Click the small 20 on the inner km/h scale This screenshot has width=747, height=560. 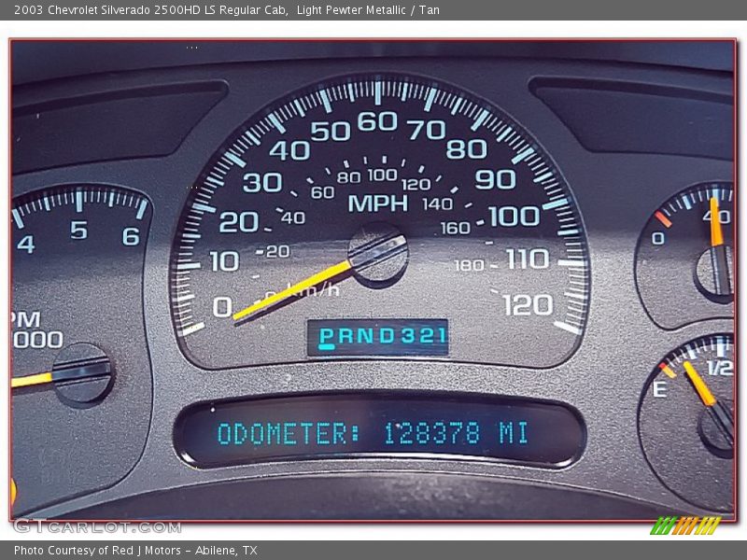tap(278, 251)
